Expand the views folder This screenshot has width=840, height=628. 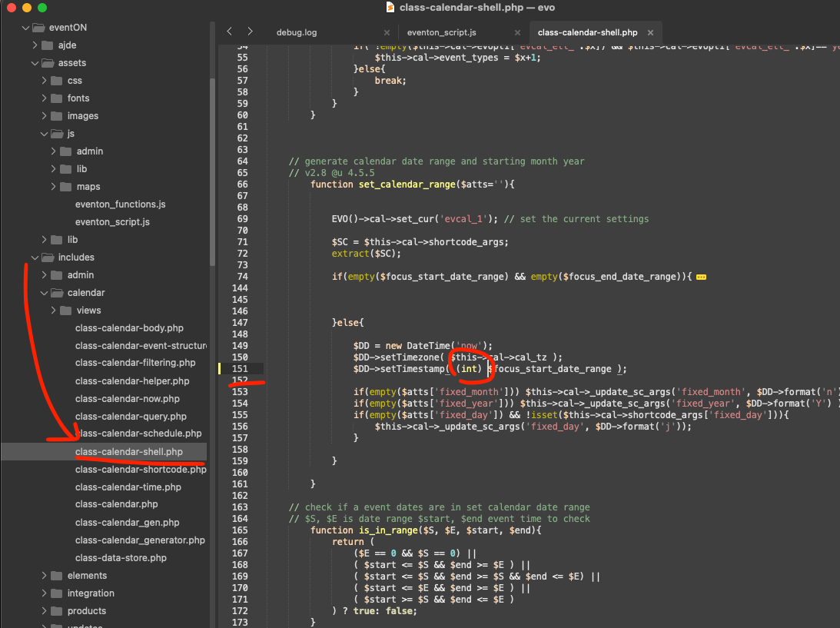pos(53,311)
